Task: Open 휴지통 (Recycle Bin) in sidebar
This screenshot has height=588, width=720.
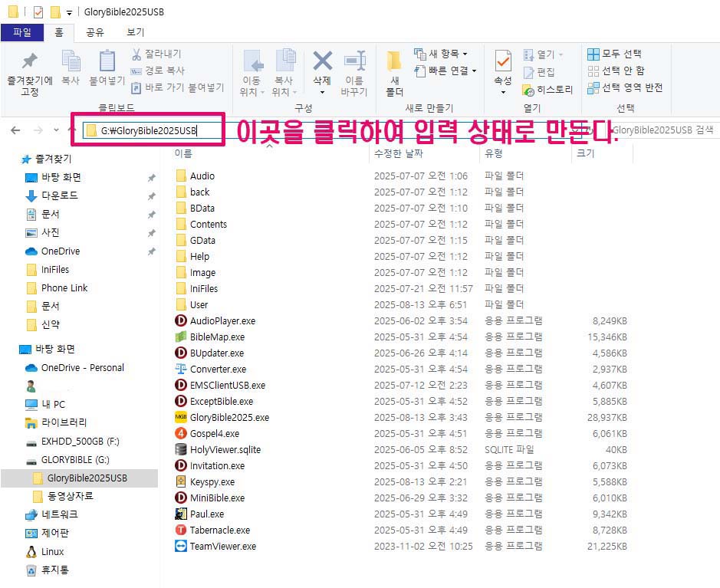Action: 54,570
